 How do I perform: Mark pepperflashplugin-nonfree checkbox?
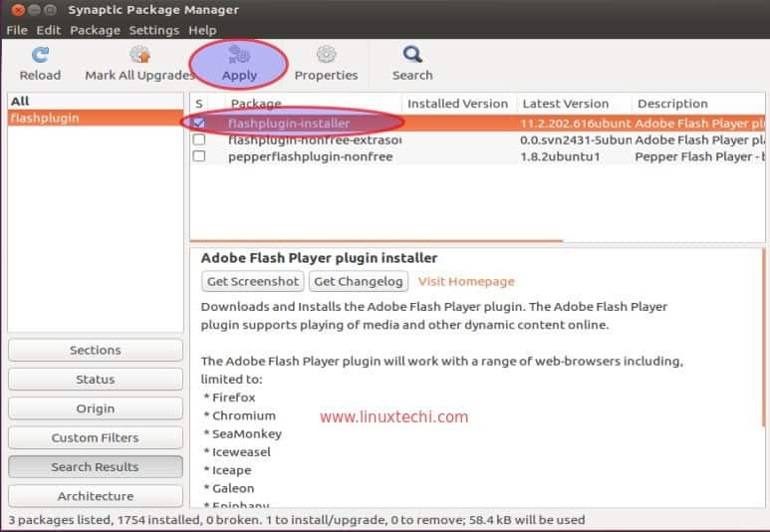(x=199, y=156)
